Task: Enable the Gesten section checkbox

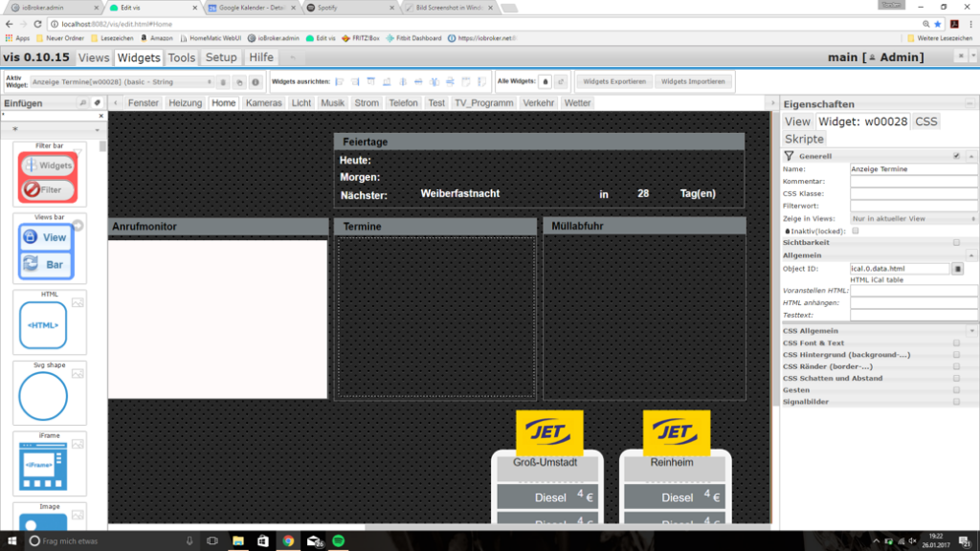Action: [956, 390]
